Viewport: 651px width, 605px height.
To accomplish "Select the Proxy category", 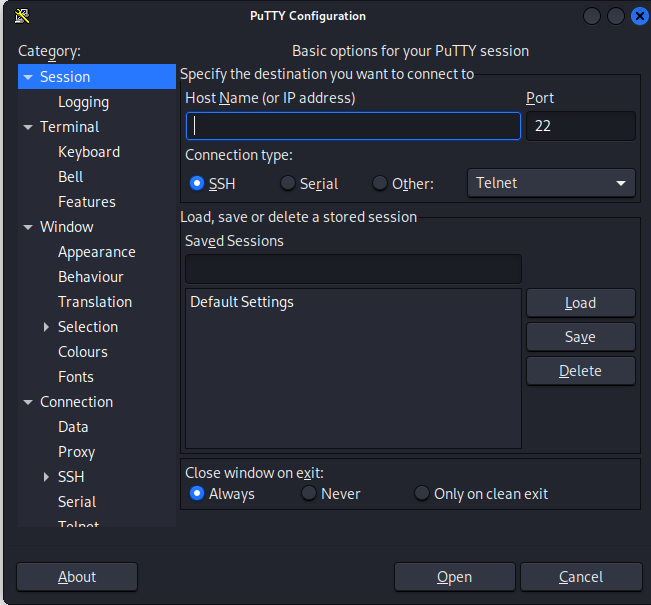I will (76, 452).
